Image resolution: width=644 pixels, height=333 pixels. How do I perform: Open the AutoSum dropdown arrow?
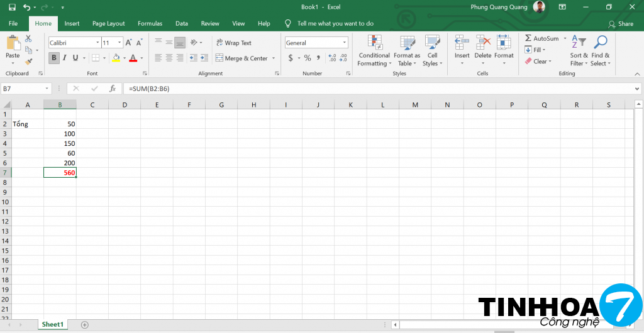click(565, 38)
